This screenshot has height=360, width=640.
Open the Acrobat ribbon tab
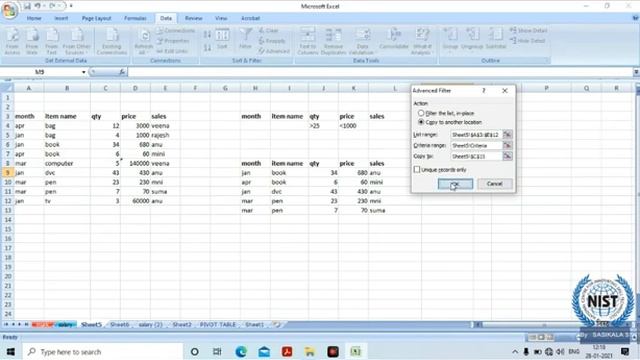click(250, 18)
